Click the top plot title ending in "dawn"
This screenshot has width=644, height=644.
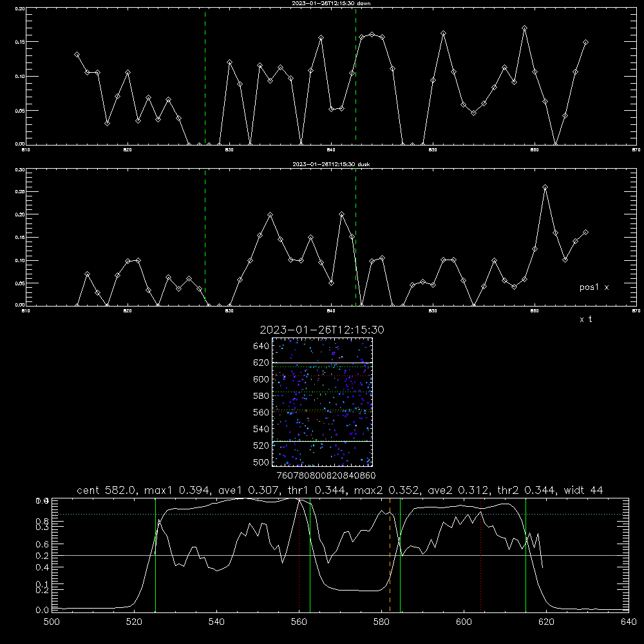point(331,3)
